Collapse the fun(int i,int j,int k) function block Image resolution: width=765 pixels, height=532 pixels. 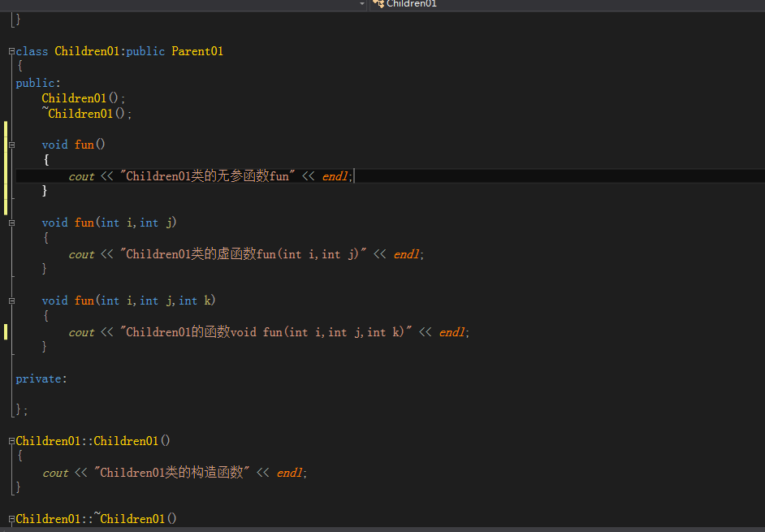11,301
